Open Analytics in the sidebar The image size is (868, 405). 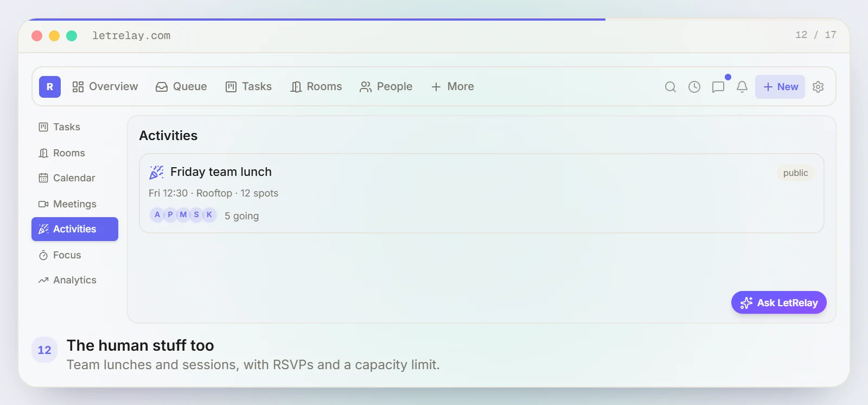point(75,280)
